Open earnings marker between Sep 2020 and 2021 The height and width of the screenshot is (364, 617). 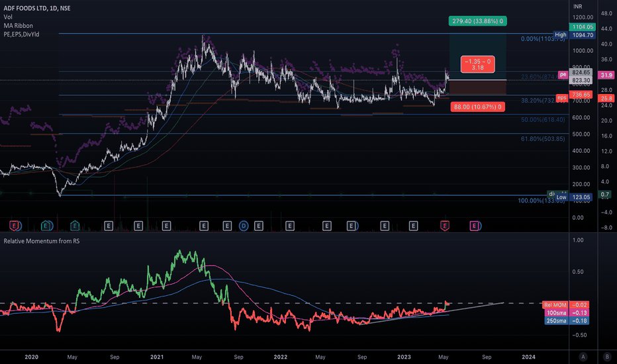click(x=138, y=226)
